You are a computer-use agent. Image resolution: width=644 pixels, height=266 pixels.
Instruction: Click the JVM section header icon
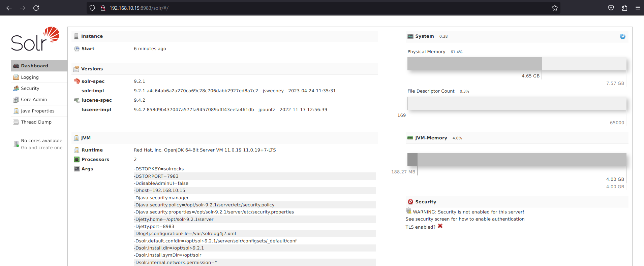(76, 138)
